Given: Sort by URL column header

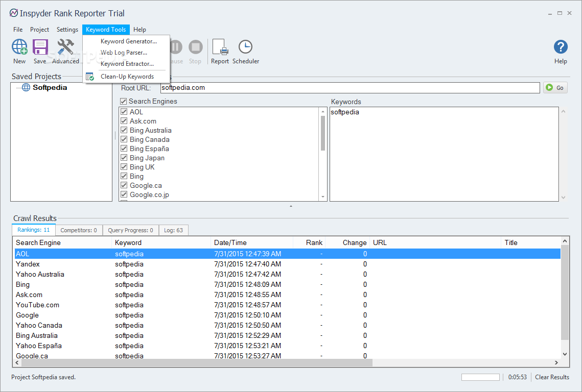Looking at the screenshot, I should (x=435, y=242).
